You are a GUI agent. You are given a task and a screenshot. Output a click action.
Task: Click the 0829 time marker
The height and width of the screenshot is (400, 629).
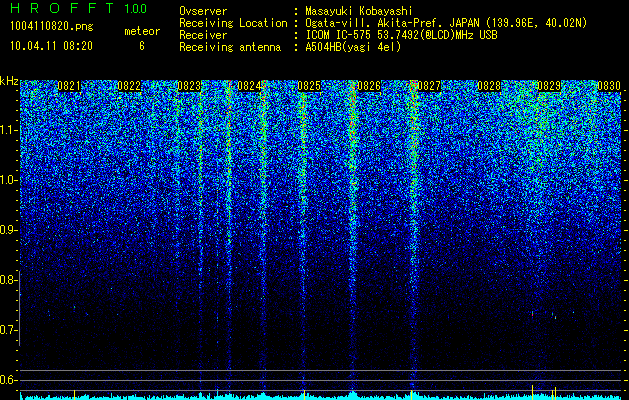coord(549,86)
